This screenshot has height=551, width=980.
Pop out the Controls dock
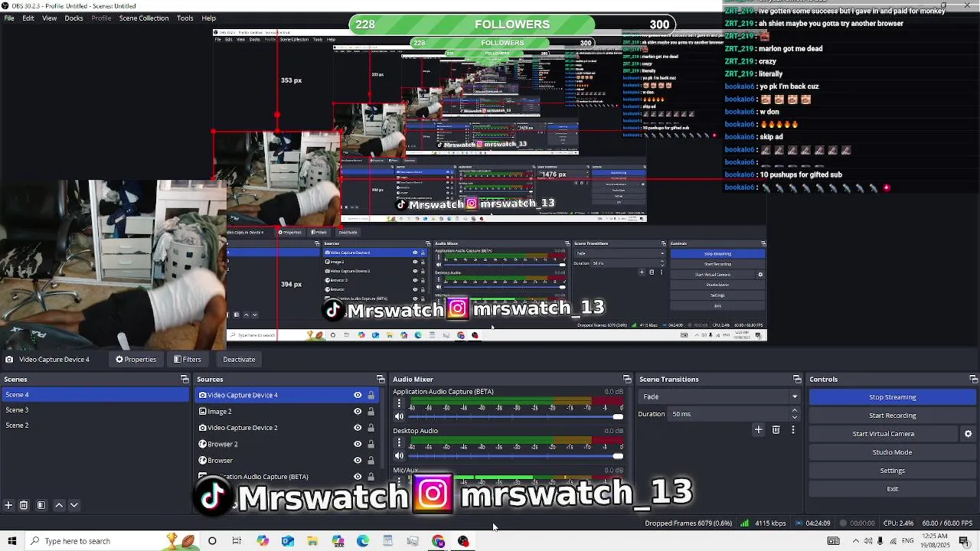click(x=973, y=379)
